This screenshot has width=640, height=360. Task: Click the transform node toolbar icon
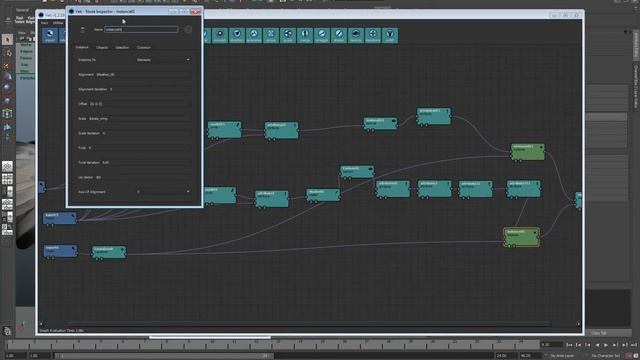(x=373, y=35)
